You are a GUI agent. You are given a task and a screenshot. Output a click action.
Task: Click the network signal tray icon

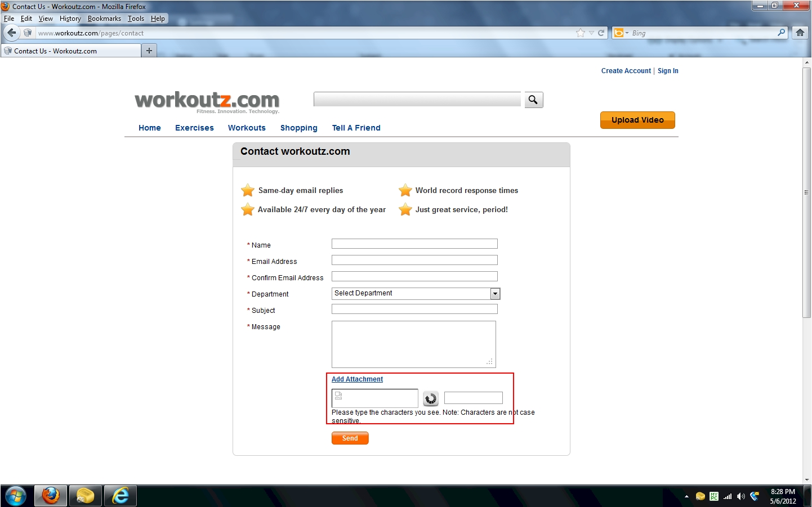(x=728, y=496)
